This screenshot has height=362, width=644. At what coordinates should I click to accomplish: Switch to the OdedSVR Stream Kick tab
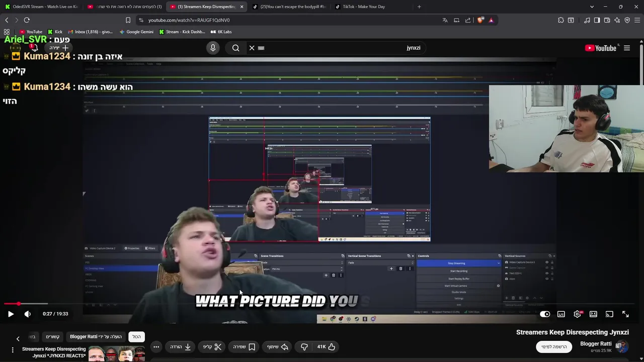41,7
